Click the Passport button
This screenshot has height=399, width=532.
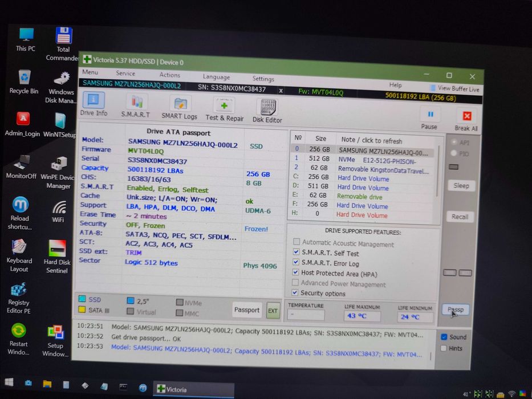[247, 310]
